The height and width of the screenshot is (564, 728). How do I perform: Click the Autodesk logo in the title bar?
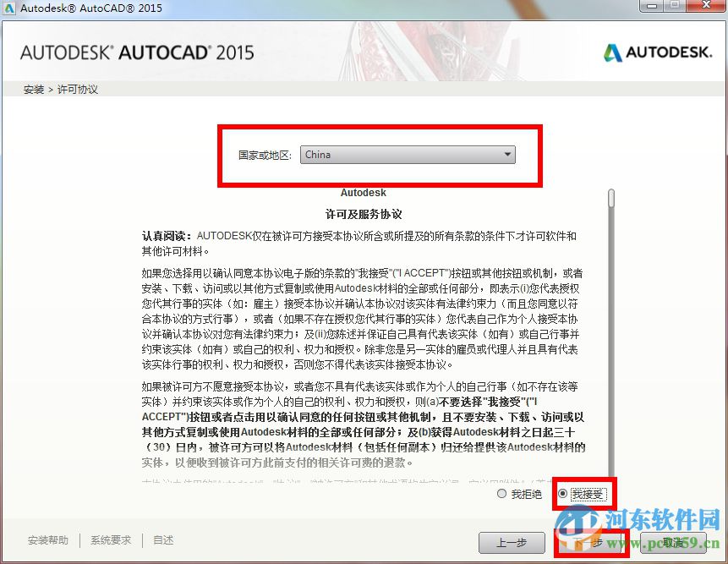pyautogui.click(x=10, y=8)
